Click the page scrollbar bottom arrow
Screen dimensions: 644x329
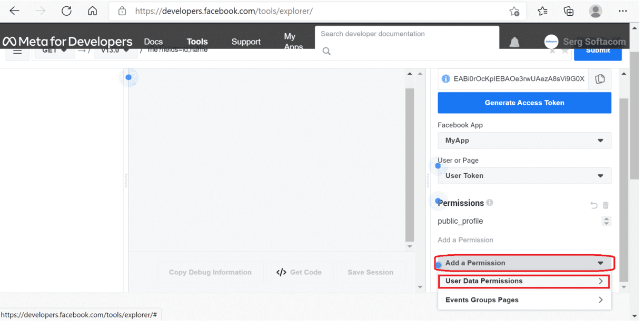click(635, 316)
